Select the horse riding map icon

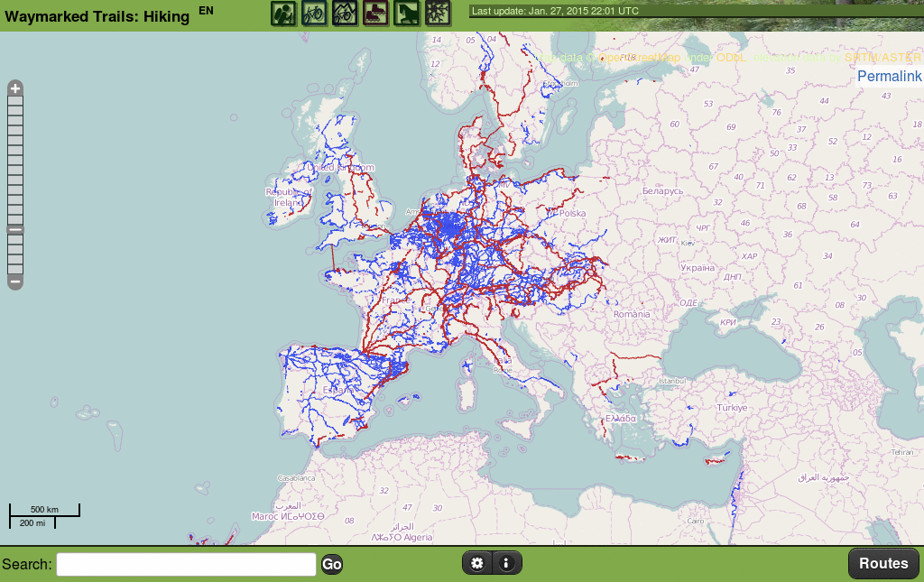tap(406, 14)
